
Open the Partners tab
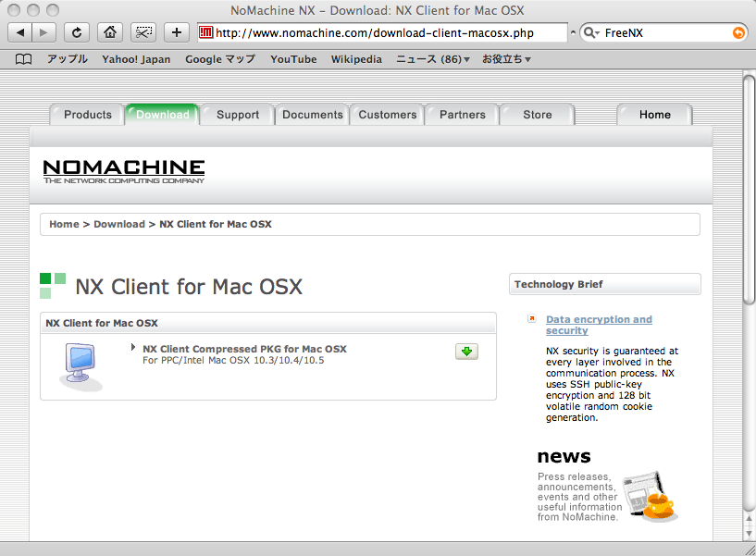pos(463,115)
